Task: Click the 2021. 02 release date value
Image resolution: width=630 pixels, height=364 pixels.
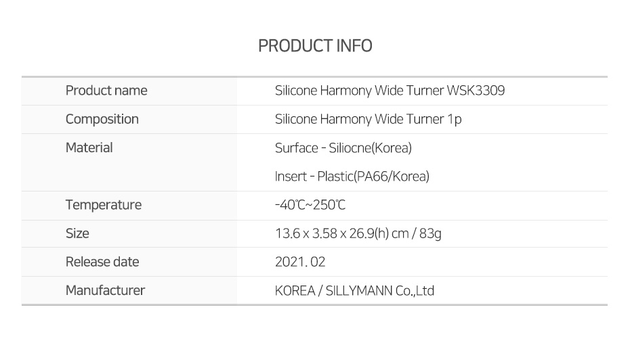Action: [x=300, y=262]
